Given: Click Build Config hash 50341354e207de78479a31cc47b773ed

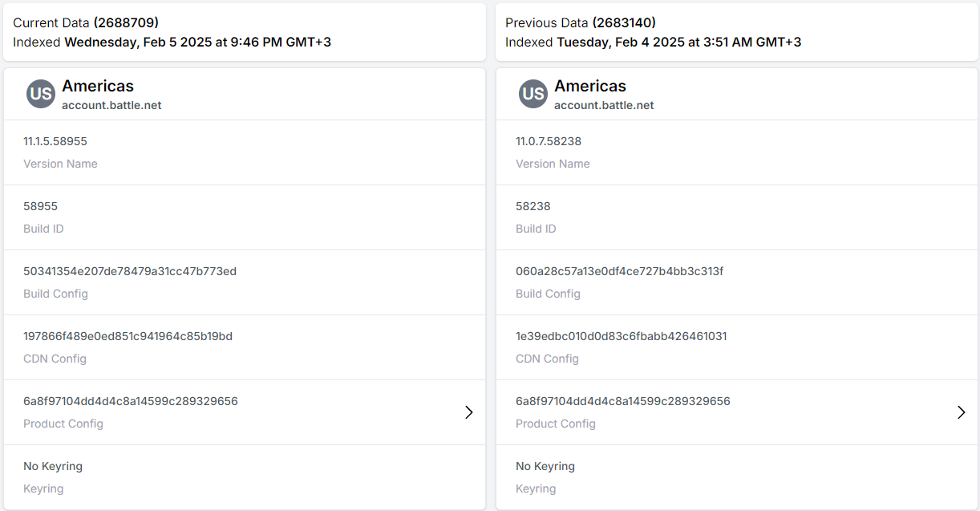Looking at the screenshot, I should [130, 271].
